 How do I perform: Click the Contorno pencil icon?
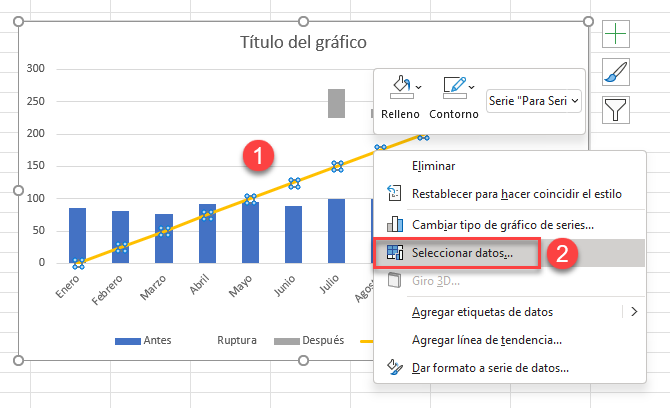(454, 87)
